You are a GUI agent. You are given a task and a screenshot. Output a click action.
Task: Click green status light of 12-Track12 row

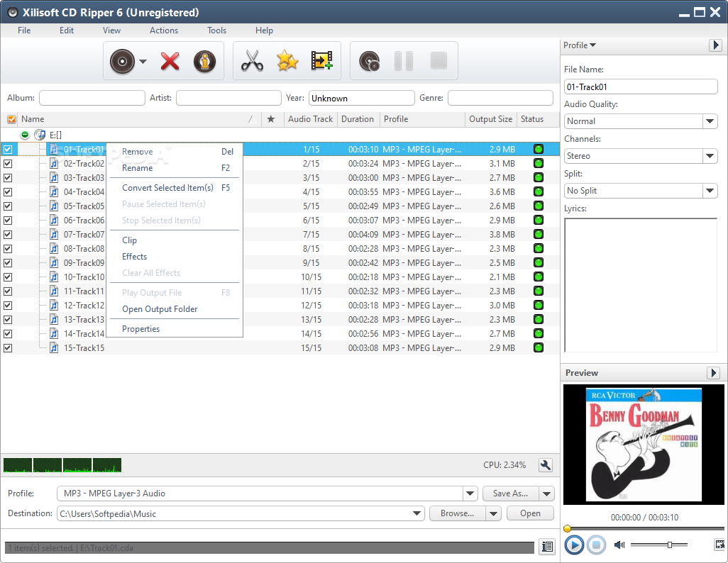(x=539, y=305)
